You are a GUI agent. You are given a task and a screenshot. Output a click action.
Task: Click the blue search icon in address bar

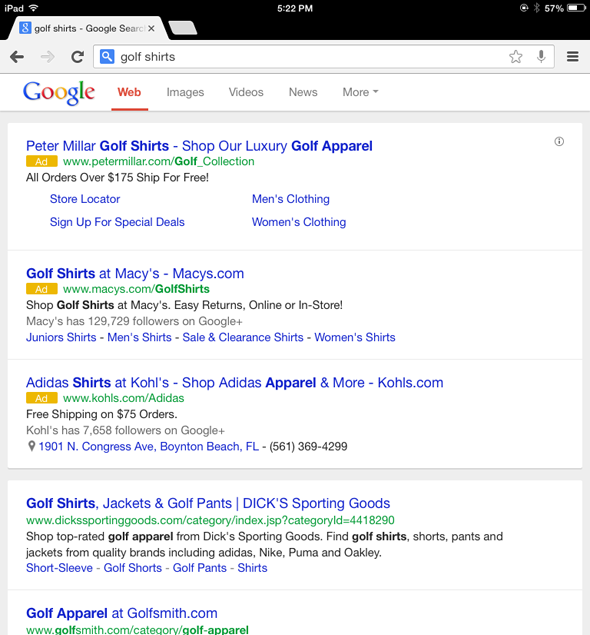coord(107,57)
